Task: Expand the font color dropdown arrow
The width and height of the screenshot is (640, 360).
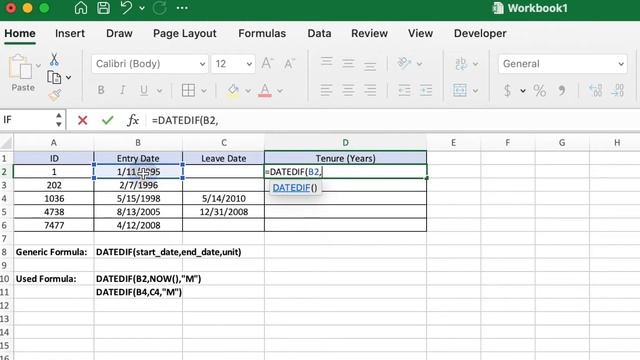Action: tap(280, 91)
